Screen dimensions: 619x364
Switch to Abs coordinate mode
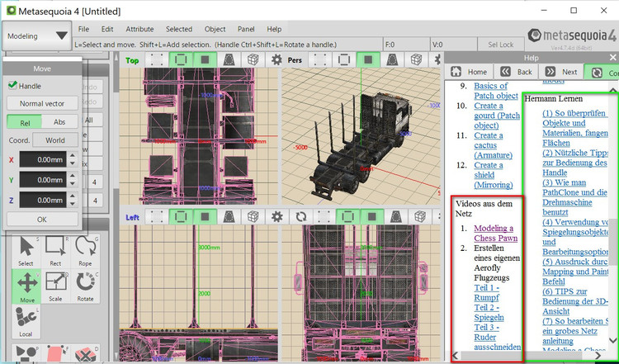click(59, 121)
